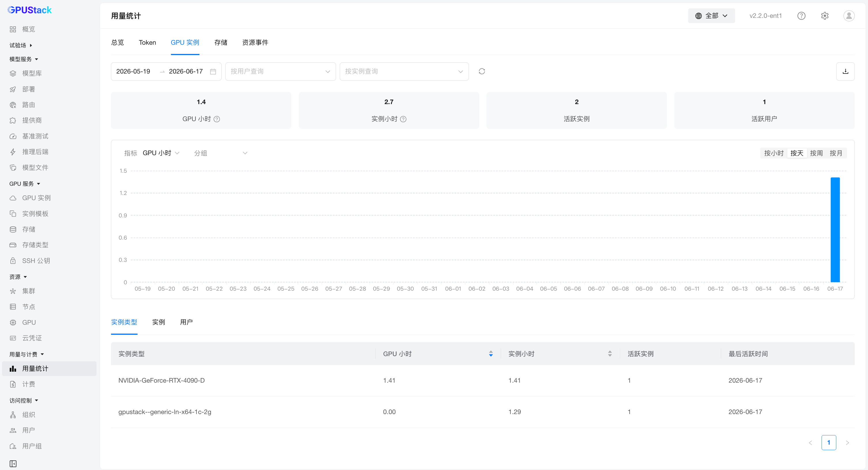This screenshot has width=868, height=470.
Task: Click the start date 2026-05-19 field
Action: (133, 72)
